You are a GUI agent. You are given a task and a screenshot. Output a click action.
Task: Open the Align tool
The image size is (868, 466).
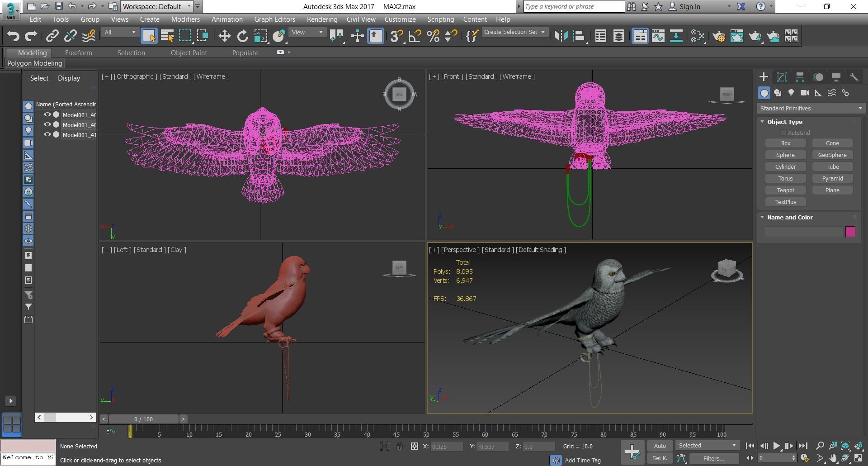pos(579,36)
